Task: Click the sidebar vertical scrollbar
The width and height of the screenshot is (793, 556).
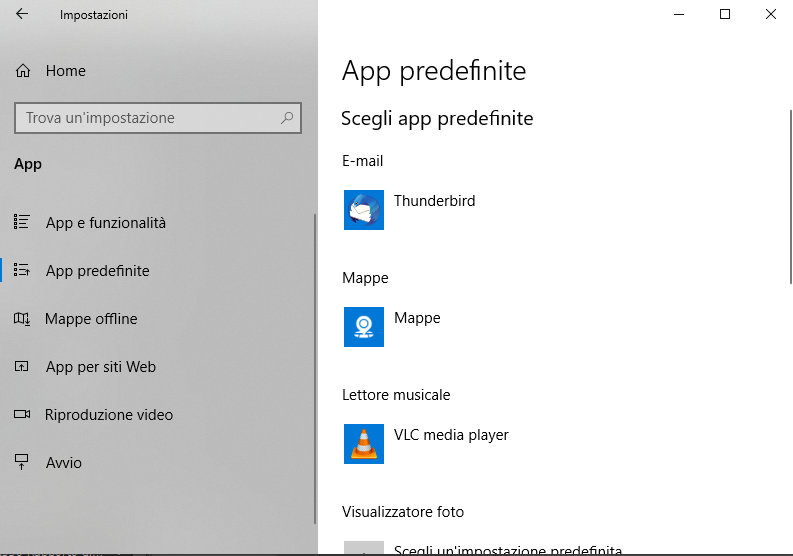Action: tap(315, 368)
